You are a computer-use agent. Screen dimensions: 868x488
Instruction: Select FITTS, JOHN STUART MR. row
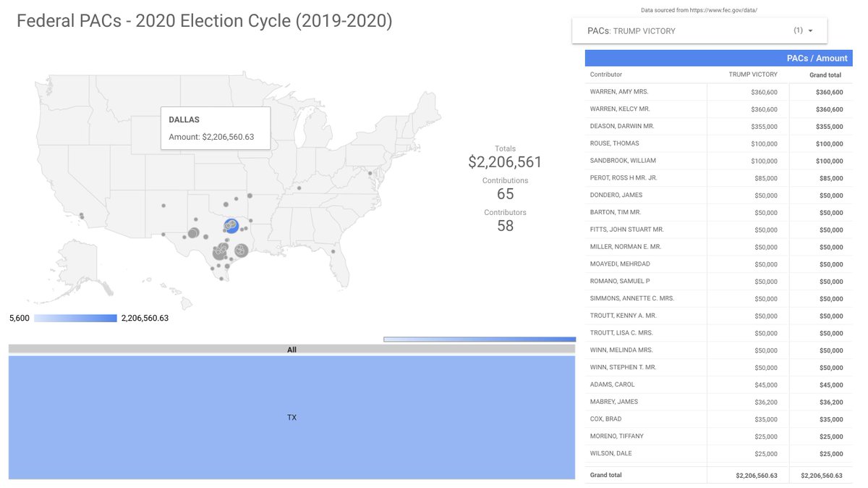pos(718,230)
